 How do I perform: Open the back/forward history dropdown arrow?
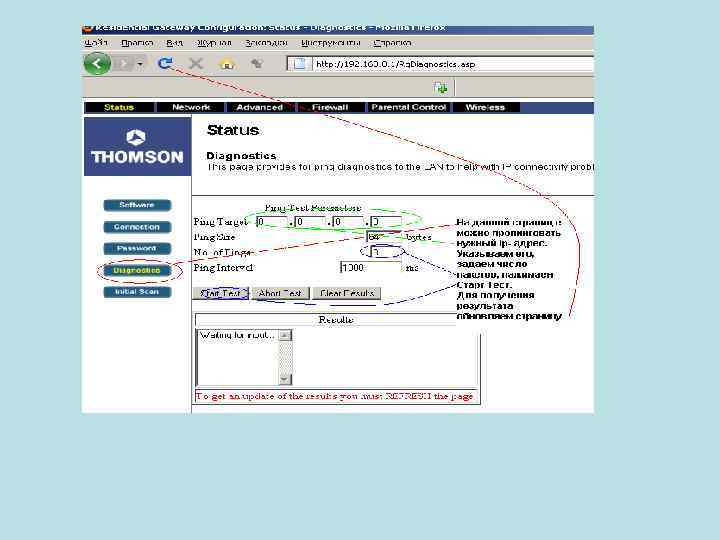click(x=140, y=64)
